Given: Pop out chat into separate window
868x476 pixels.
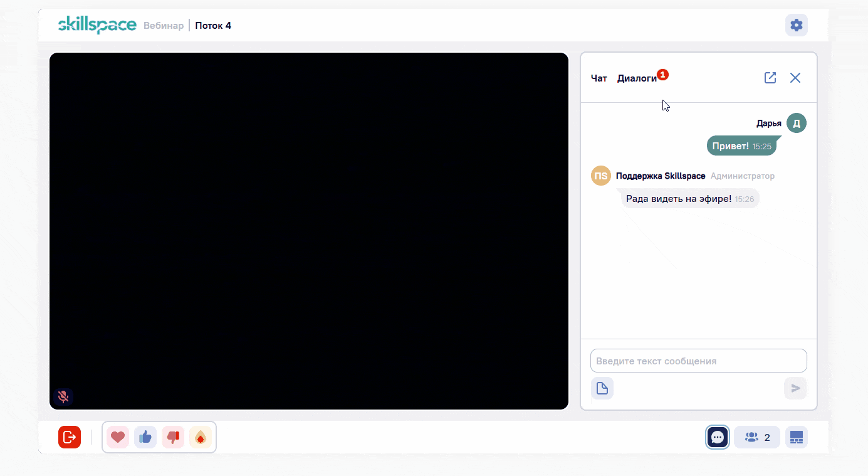Looking at the screenshot, I should coord(770,78).
